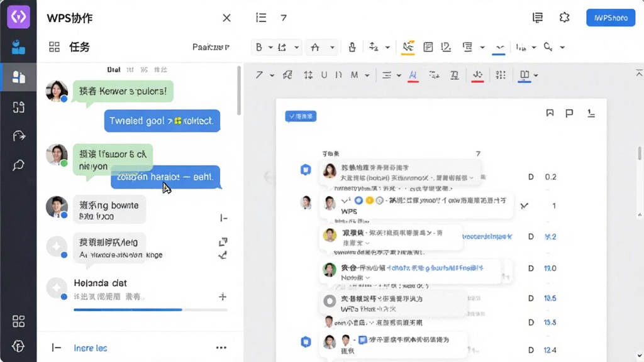Open the hexagon settings icon in sidebar
The image size is (644, 362).
click(x=18, y=346)
